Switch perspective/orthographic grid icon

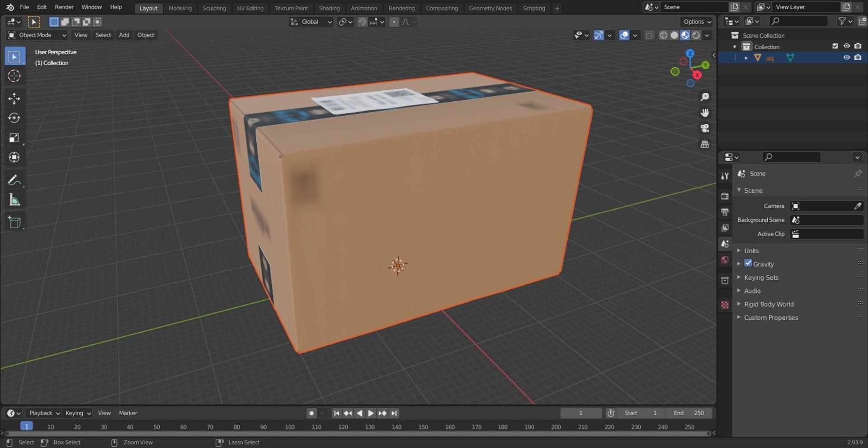704,144
